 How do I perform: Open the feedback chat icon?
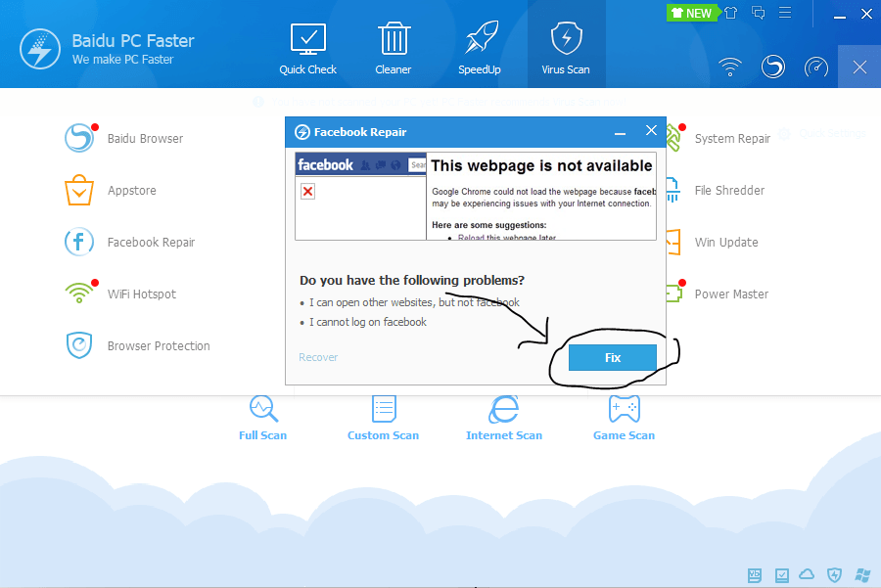758,13
